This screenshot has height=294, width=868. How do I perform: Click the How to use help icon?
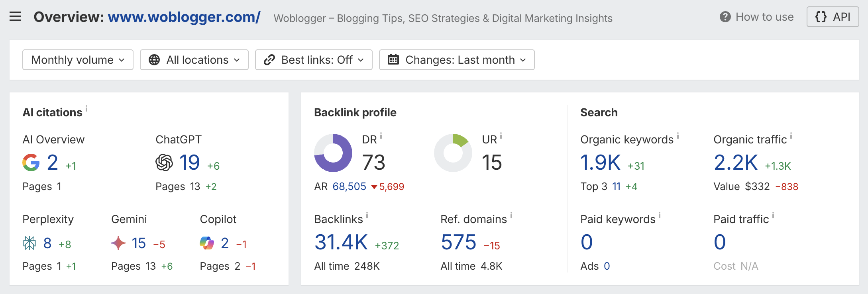click(725, 17)
